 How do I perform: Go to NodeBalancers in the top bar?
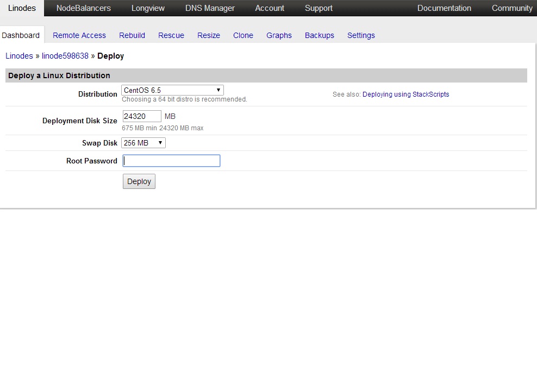[x=84, y=8]
